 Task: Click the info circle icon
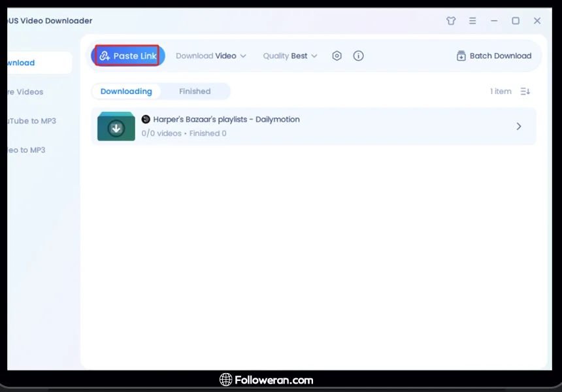[358, 56]
